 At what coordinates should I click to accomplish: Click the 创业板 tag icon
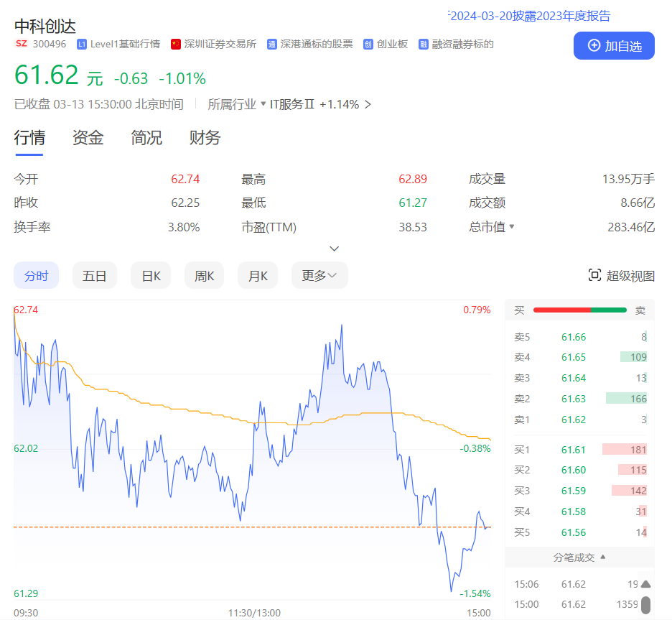[368, 44]
